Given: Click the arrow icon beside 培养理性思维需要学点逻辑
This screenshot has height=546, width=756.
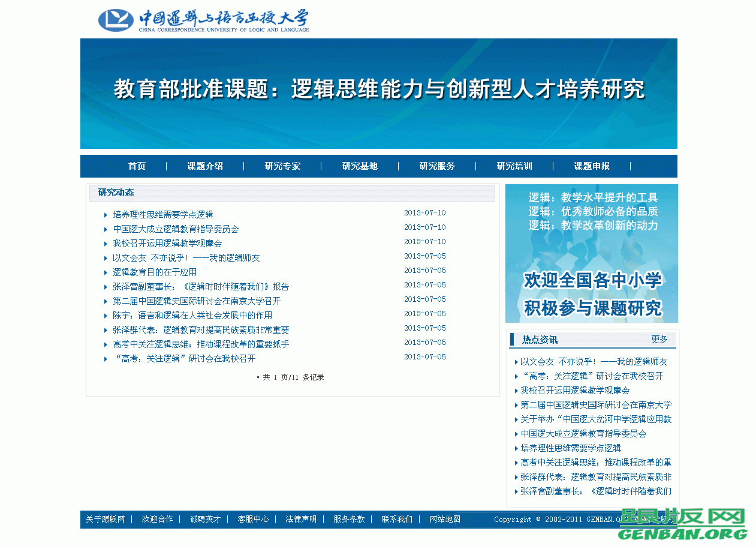Looking at the screenshot, I should tap(106, 214).
